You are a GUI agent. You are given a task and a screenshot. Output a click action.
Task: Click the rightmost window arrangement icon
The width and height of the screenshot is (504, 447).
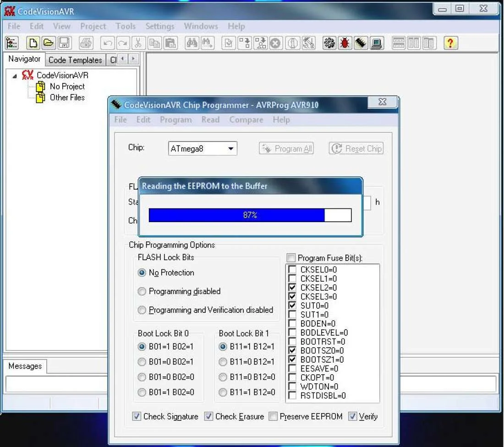(x=429, y=43)
